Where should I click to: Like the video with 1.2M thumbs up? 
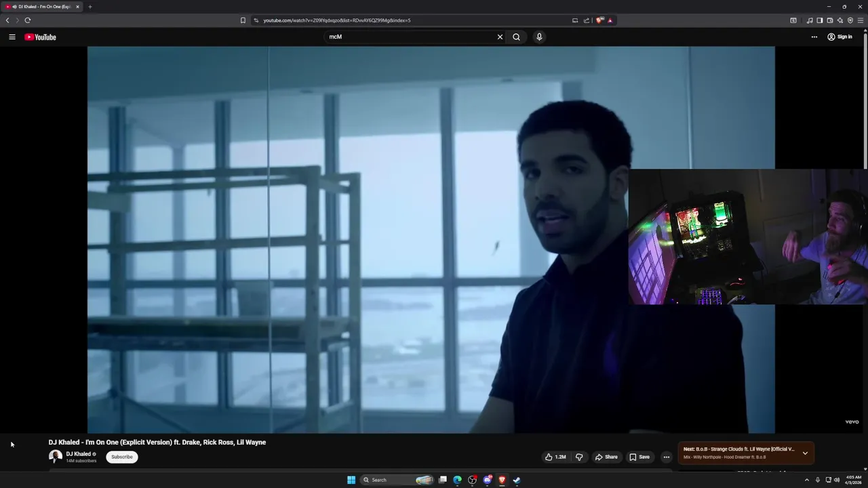(555, 457)
